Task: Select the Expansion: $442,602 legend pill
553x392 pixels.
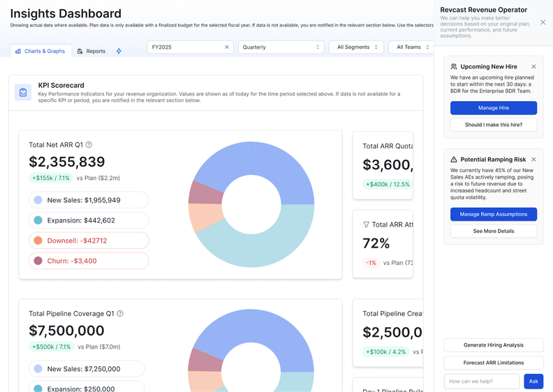Action: pyautogui.click(x=89, y=220)
